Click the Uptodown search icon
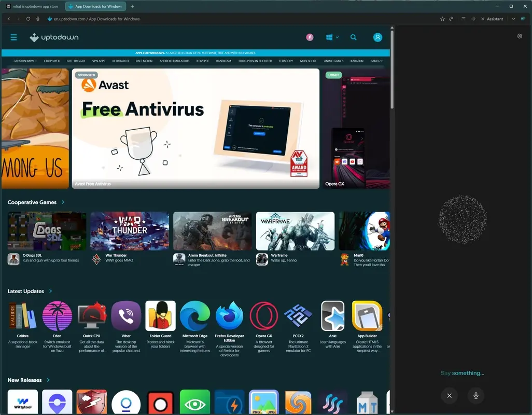The width and height of the screenshot is (532, 415). click(353, 37)
